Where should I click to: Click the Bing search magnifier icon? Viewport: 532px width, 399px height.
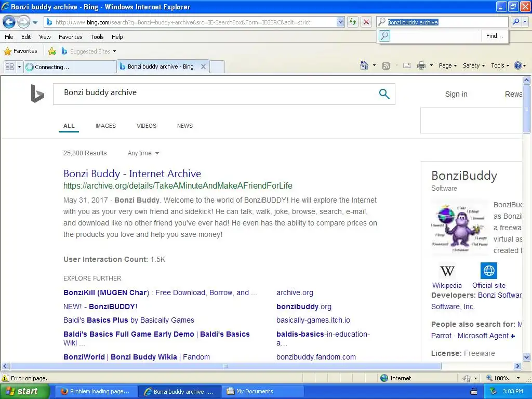[384, 94]
